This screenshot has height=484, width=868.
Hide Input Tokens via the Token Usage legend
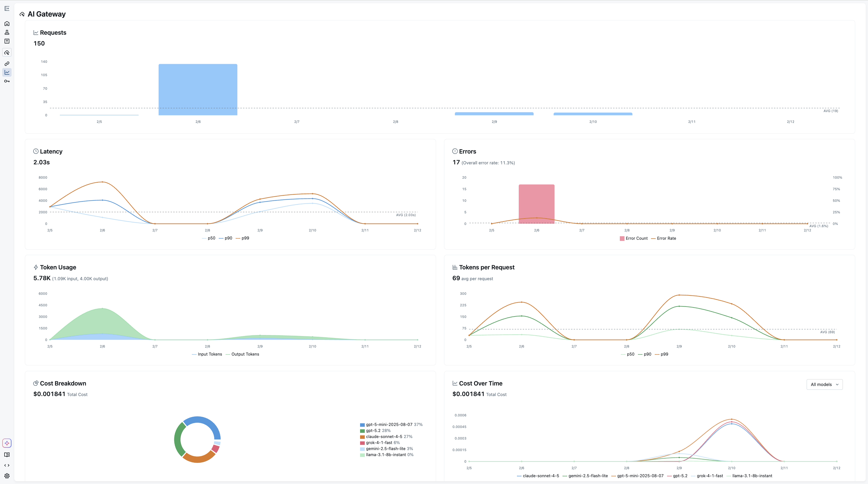click(206, 354)
